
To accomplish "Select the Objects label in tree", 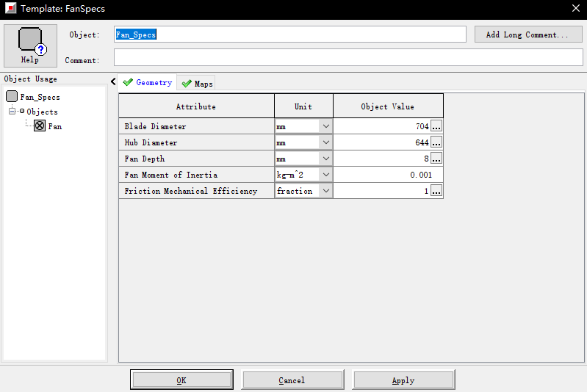I will tap(43, 112).
